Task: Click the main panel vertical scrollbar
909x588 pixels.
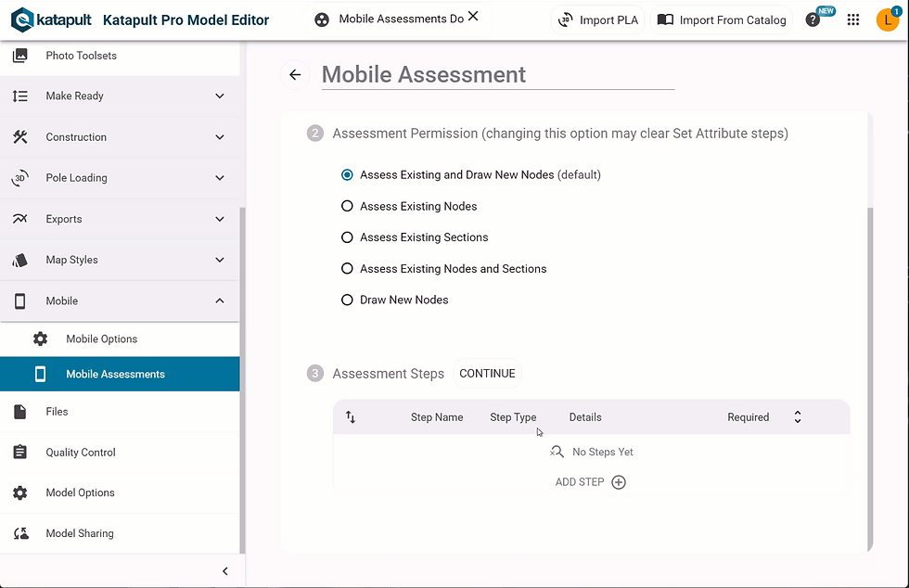Action: (x=870, y=378)
